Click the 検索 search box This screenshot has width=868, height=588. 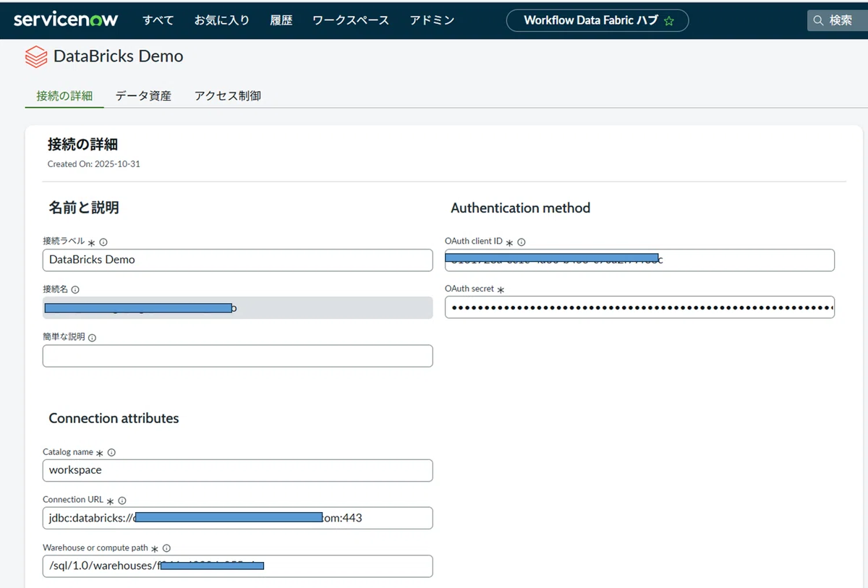(x=838, y=20)
